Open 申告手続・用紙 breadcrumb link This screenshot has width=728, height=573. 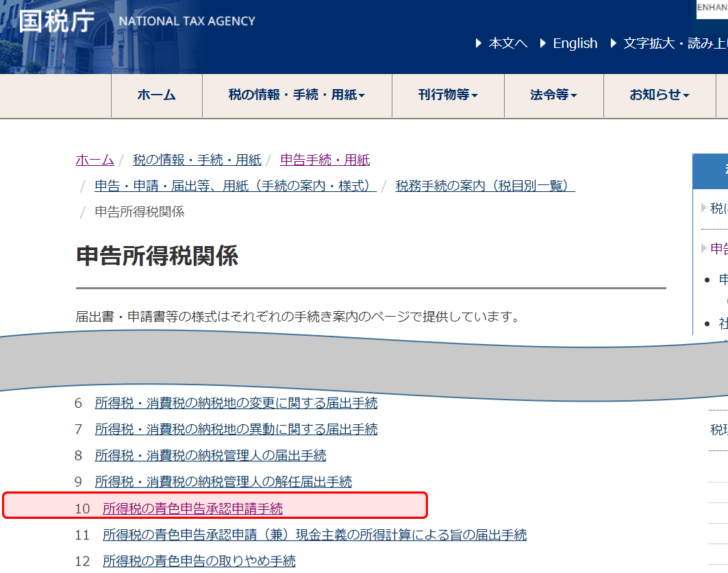tap(325, 160)
